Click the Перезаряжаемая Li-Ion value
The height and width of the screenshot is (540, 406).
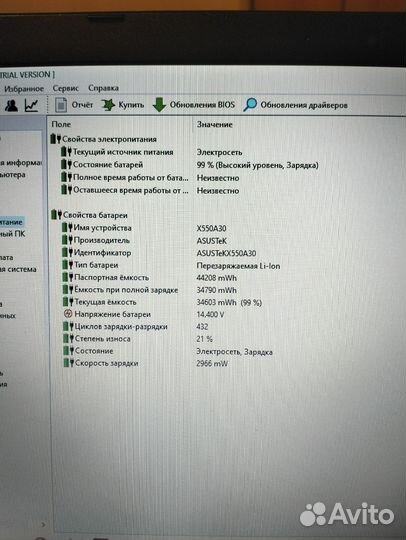coord(238,266)
